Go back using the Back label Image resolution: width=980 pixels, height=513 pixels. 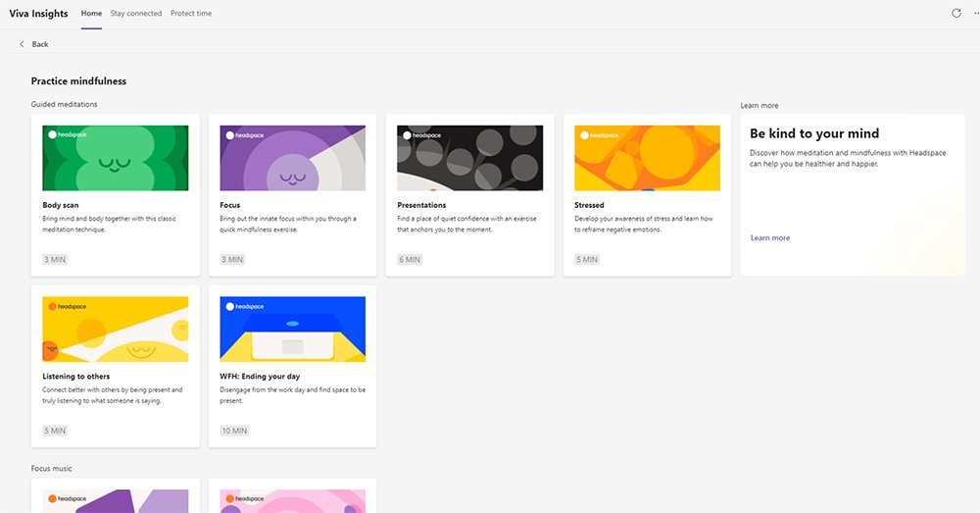[40, 44]
